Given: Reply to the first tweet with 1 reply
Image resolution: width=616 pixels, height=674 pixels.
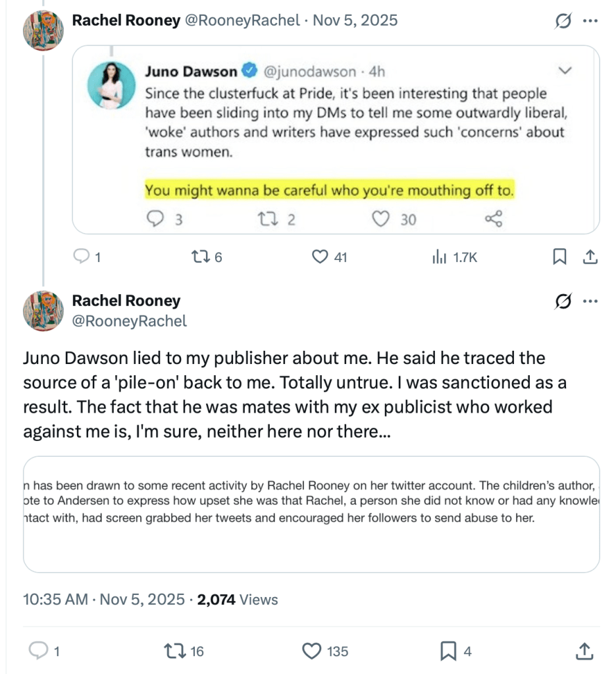Looking at the screenshot, I should (80, 257).
